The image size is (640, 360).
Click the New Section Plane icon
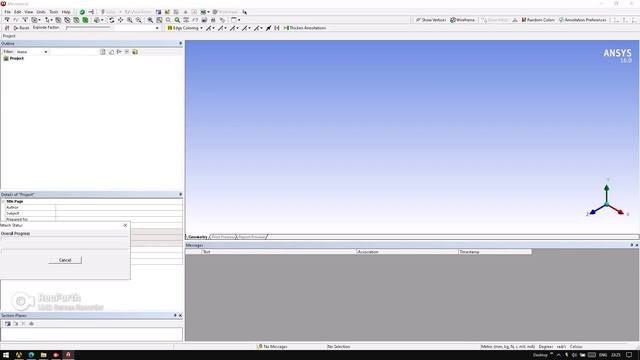click(x=8, y=324)
